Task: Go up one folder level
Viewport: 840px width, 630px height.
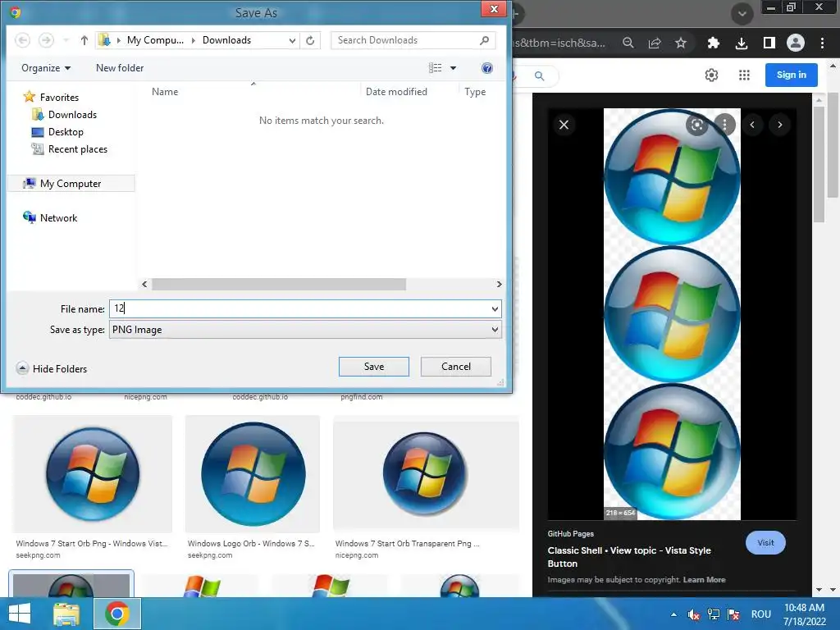Action: click(x=84, y=40)
